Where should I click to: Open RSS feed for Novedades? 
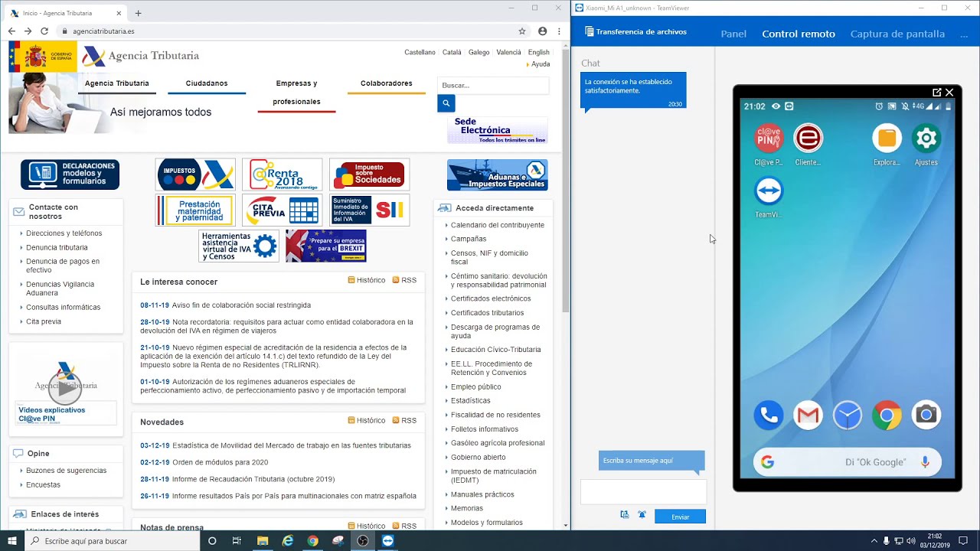[404, 420]
